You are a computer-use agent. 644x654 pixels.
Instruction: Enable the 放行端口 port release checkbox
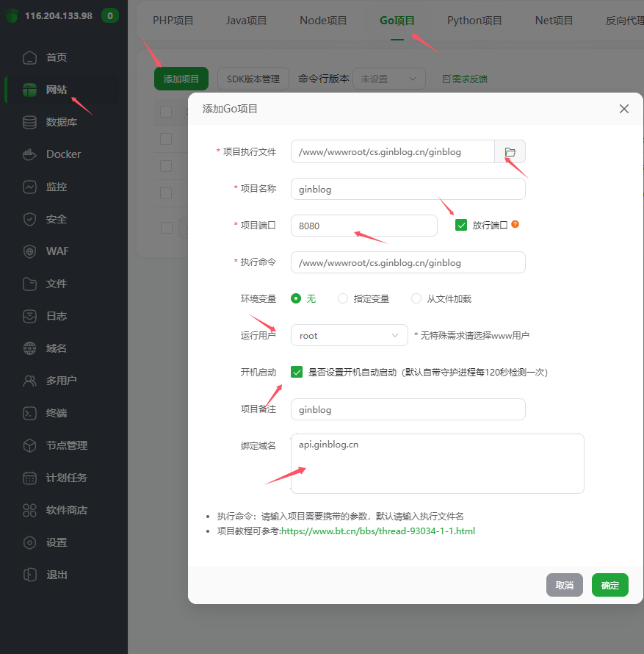pos(461,225)
